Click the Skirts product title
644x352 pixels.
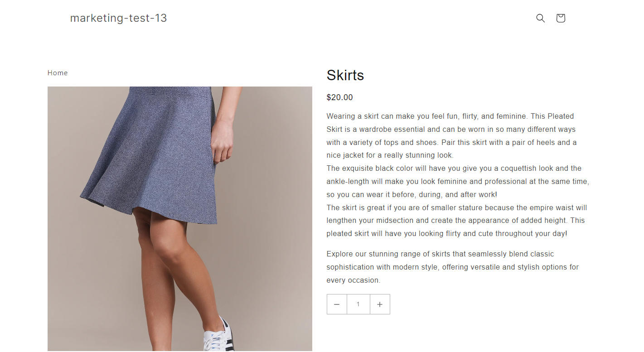pos(345,75)
